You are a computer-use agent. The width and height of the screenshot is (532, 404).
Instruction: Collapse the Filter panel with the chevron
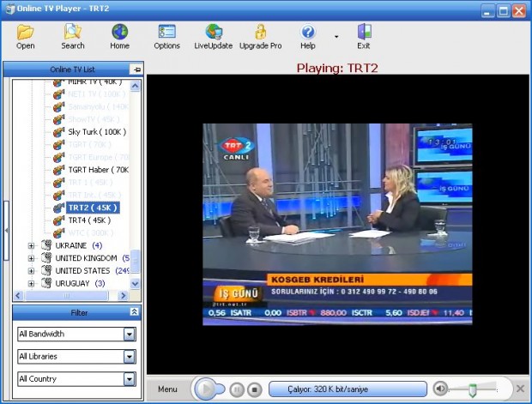click(x=134, y=312)
